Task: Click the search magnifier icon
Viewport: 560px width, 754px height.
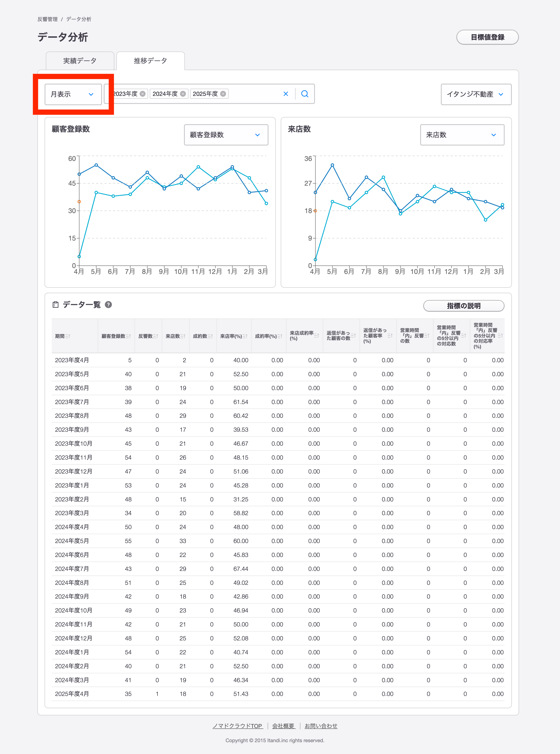Action: point(305,94)
